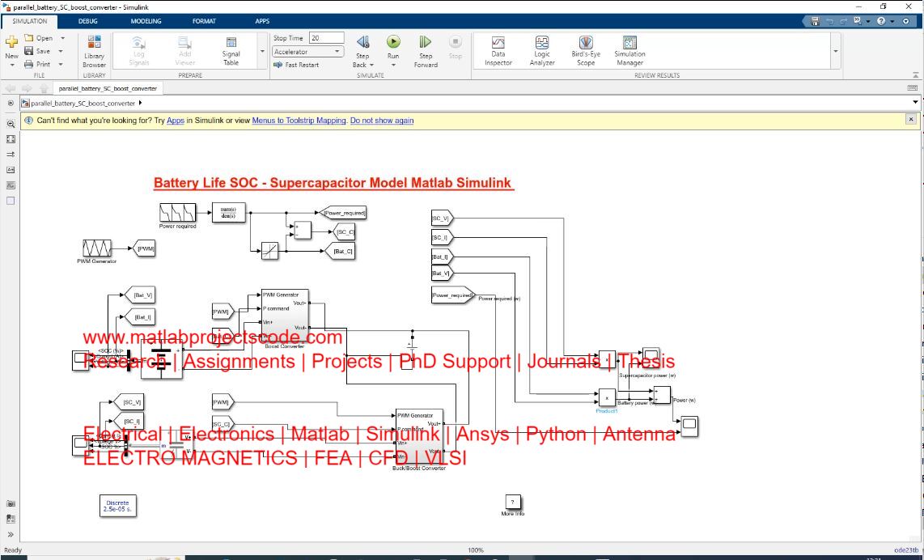Expand the Prepare gallery arrow
Image resolution: width=924 pixels, height=560 pixels.
coord(262,51)
